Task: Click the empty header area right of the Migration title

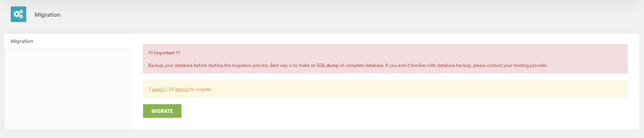Action: point(343,14)
